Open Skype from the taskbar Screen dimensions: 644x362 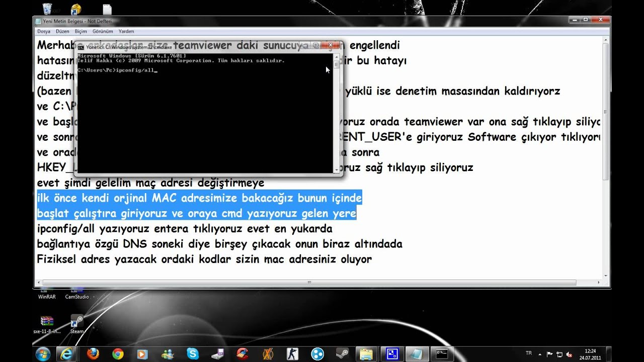(x=192, y=354)
